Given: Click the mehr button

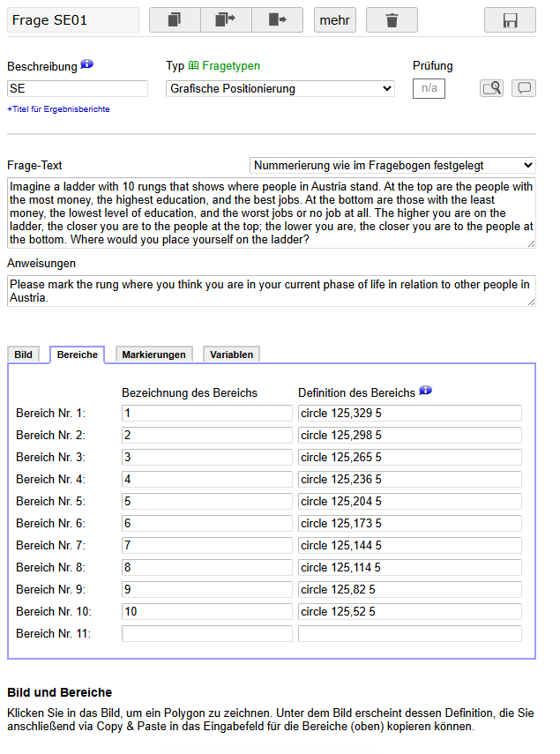Looking at the screenshot, I should (x=335, y=20).
